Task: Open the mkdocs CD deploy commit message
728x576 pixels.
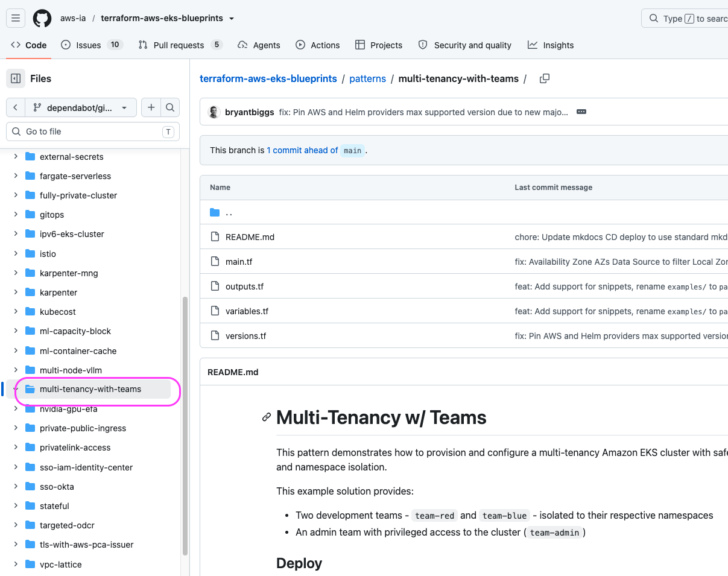Action: 621,237
